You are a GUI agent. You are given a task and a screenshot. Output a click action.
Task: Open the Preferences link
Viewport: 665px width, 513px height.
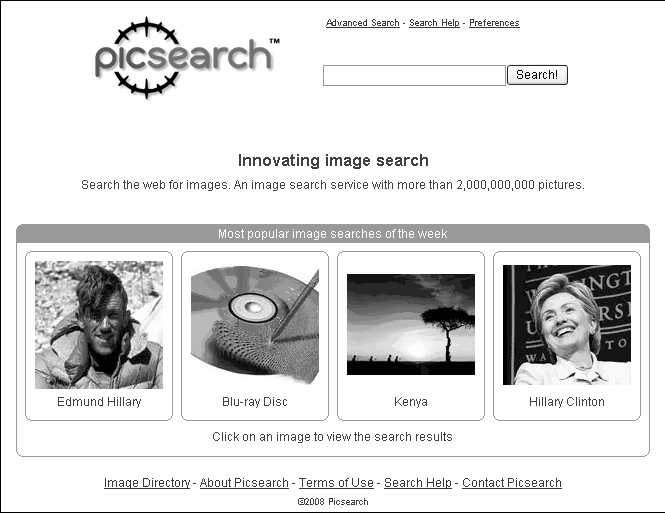coord(494,23)
